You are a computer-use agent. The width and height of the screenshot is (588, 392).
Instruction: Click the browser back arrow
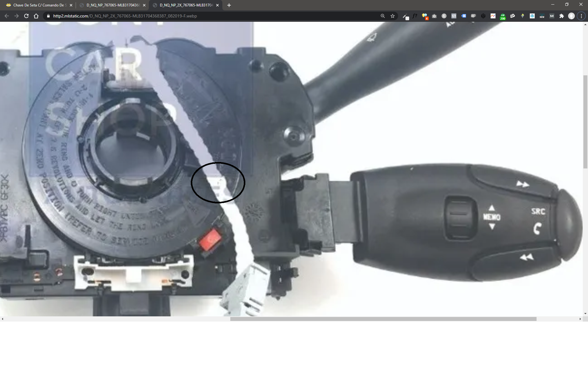tap(7, 16)
